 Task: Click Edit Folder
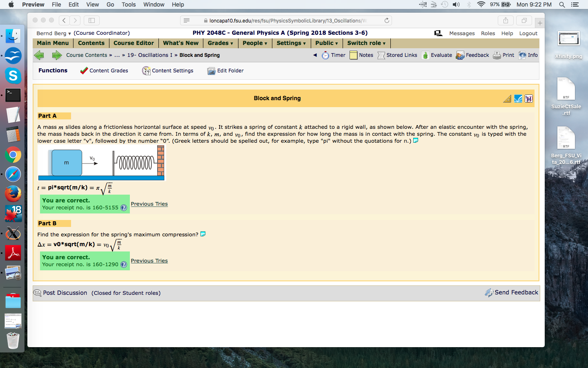click(x=225, y=71)
